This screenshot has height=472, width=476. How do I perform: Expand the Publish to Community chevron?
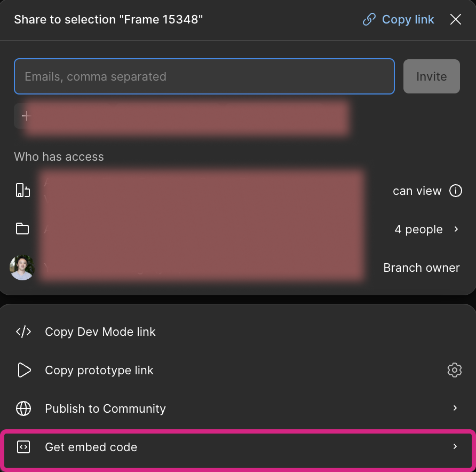(x=455, y=408)
